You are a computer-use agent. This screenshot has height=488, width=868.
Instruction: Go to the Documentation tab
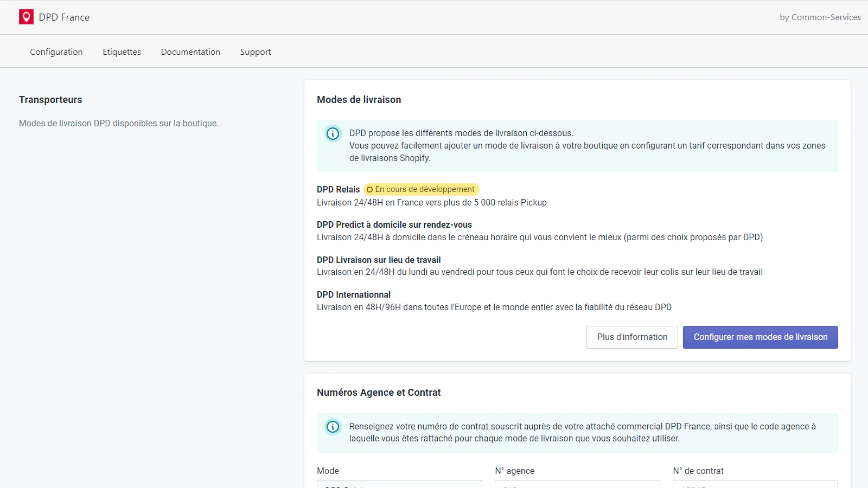(190, 52)
